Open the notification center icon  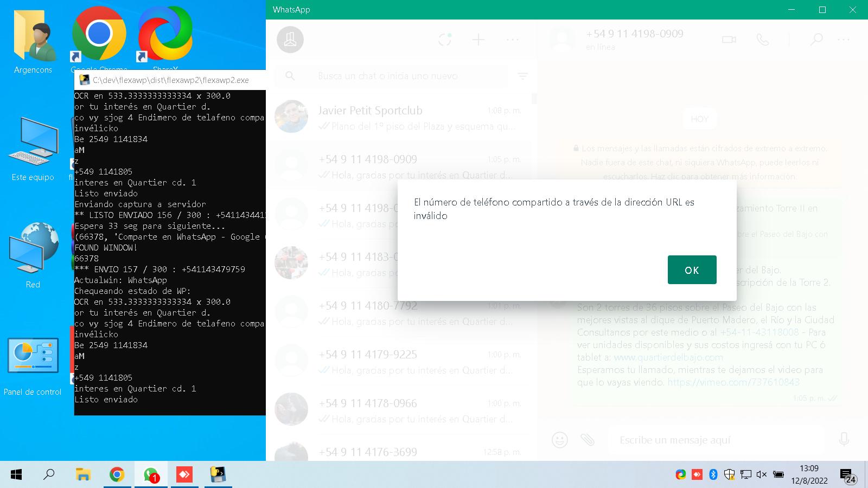848,476
